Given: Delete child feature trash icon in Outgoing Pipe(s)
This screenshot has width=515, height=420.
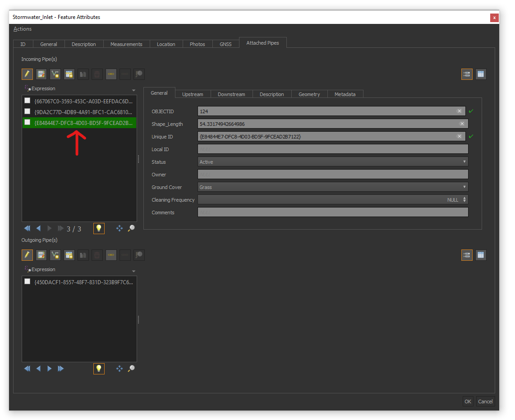Looking at the screenshot, I should [x=97, y=255].
